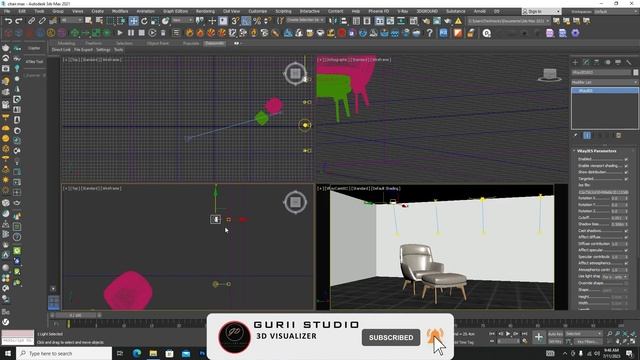Open the Rendering menu
The image size is (640, 360).
(205, 11)
